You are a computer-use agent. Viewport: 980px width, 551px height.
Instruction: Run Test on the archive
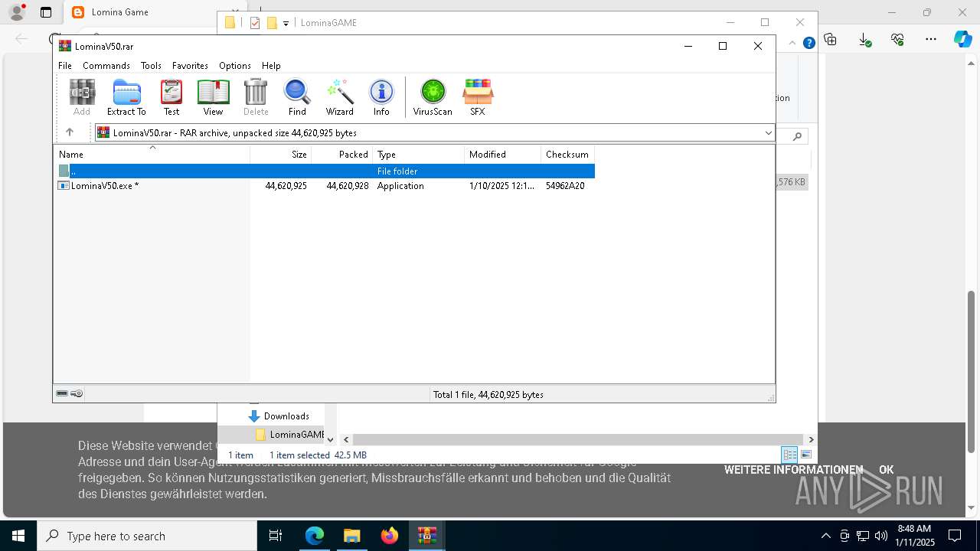click(x=171, y=97)
